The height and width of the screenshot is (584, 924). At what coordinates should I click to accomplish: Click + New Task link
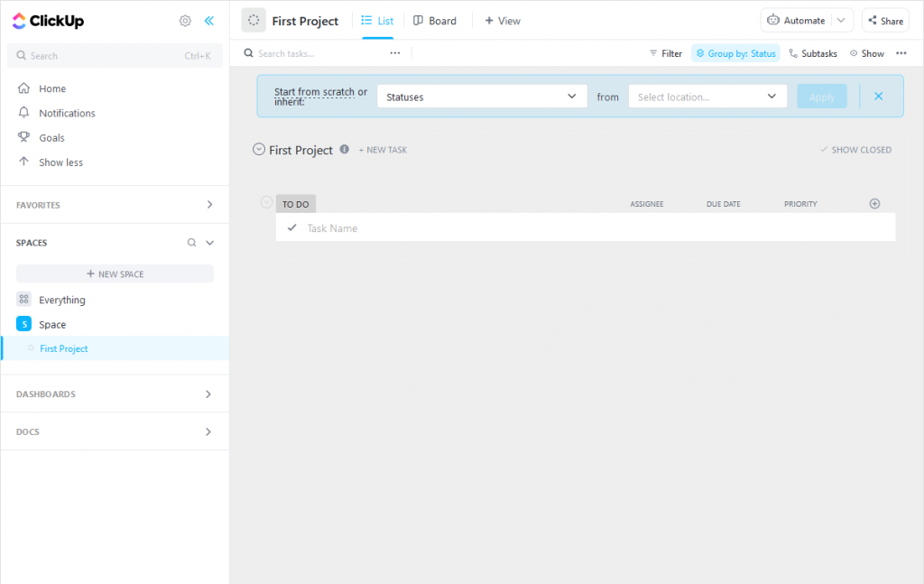(383, 150)
